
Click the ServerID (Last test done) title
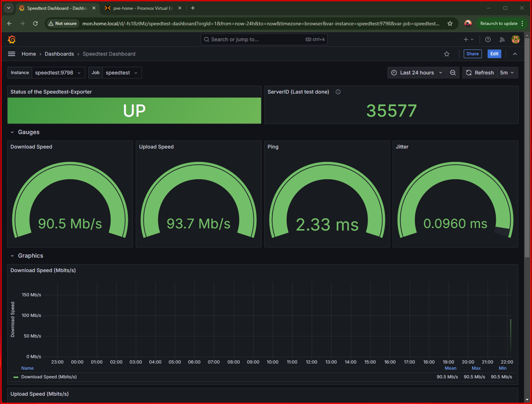(x=298, y=92)
